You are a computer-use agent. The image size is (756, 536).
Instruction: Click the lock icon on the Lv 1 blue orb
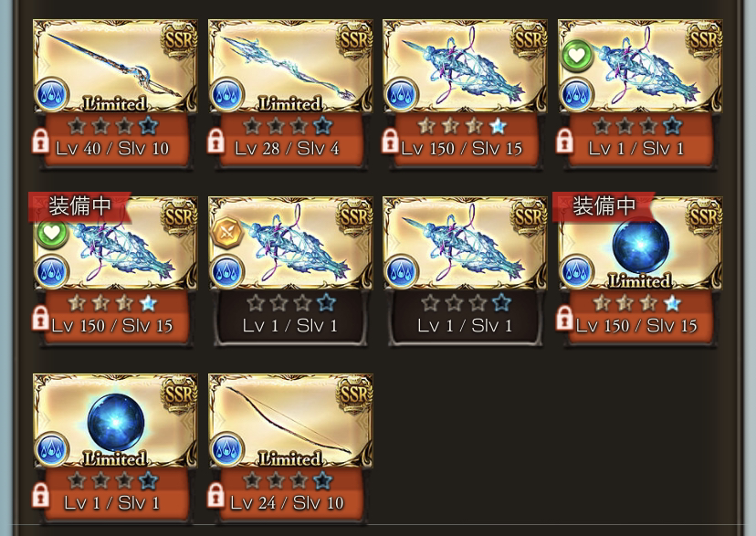(40, 496)
